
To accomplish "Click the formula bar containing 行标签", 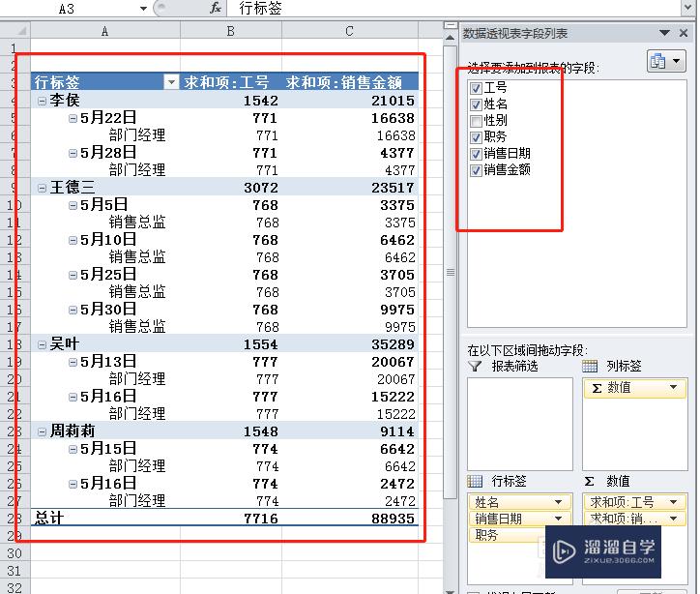I will click(x=455, y=8).
